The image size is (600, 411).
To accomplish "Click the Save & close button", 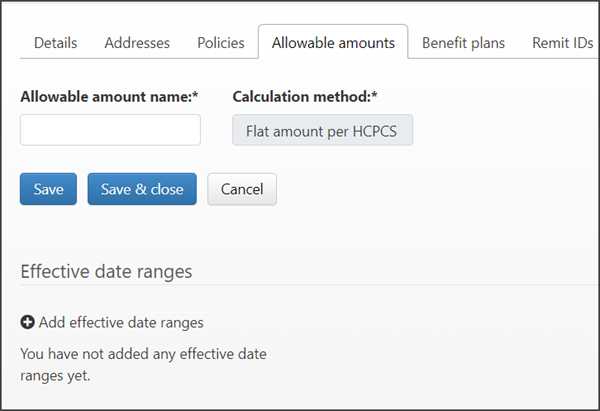I will (141, 189).
